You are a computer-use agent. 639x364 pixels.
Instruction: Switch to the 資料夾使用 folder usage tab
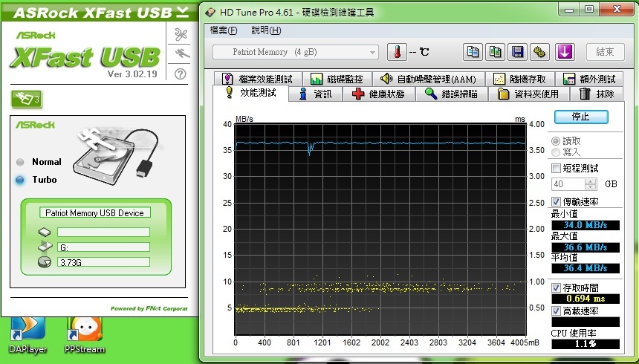(528, 94)
